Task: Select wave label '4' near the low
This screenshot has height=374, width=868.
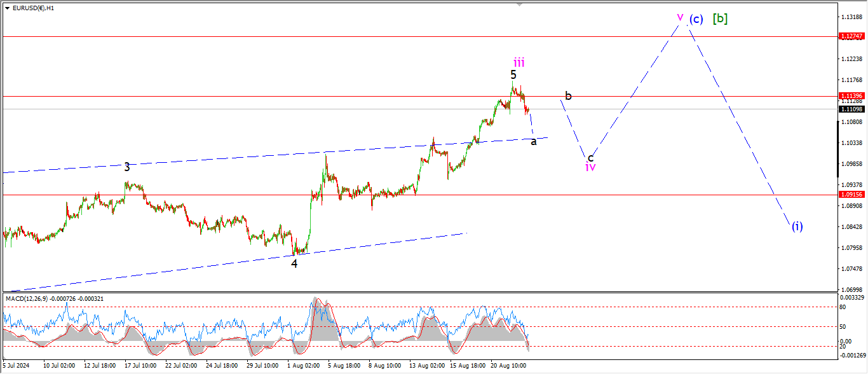Action: pos(294,263)
